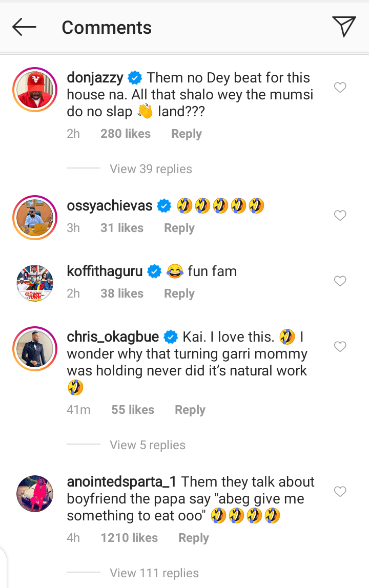Open the share/direct message paper plane icon
This screenshot has width=369, height=588.
point(343,27)
